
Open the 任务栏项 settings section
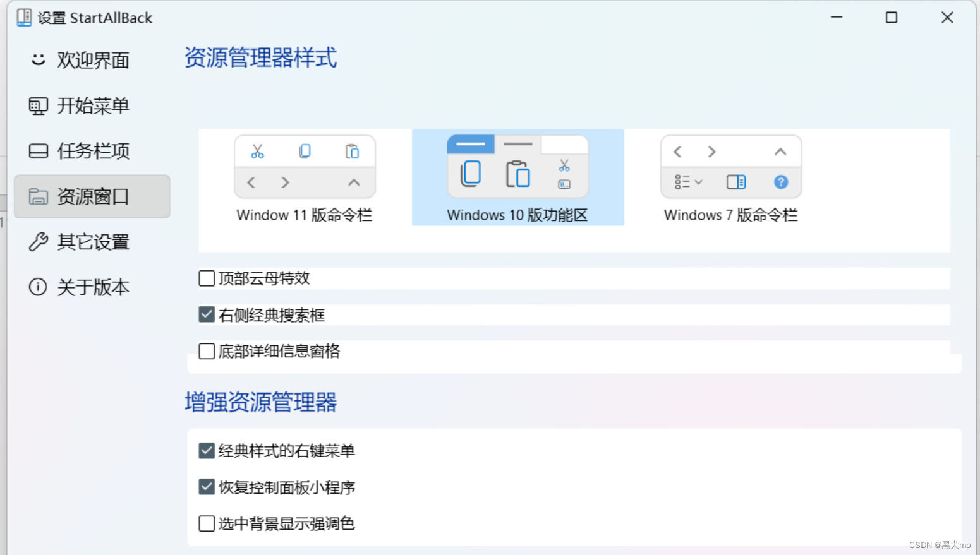click(x=94, y=151)
